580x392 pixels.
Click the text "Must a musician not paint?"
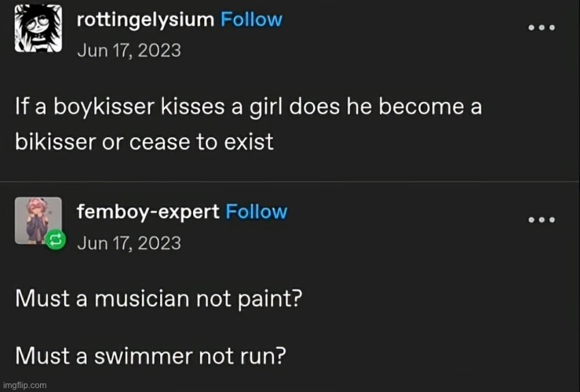click(159, 299)
